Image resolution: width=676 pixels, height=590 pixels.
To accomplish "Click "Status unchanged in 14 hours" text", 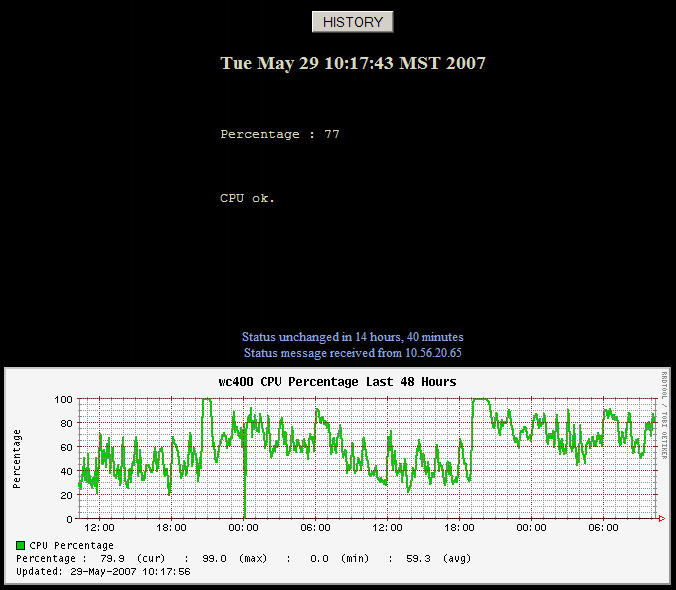I will click(x=352, y=337).
